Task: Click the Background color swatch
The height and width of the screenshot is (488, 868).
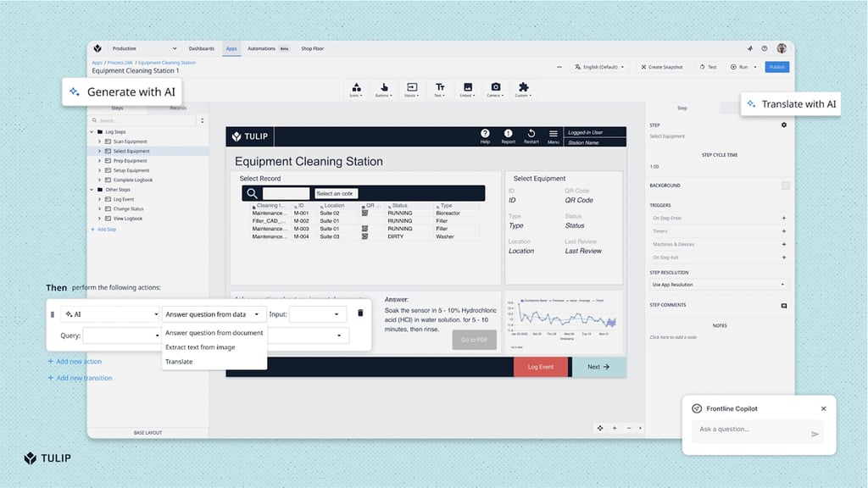Action: (786, 186)
